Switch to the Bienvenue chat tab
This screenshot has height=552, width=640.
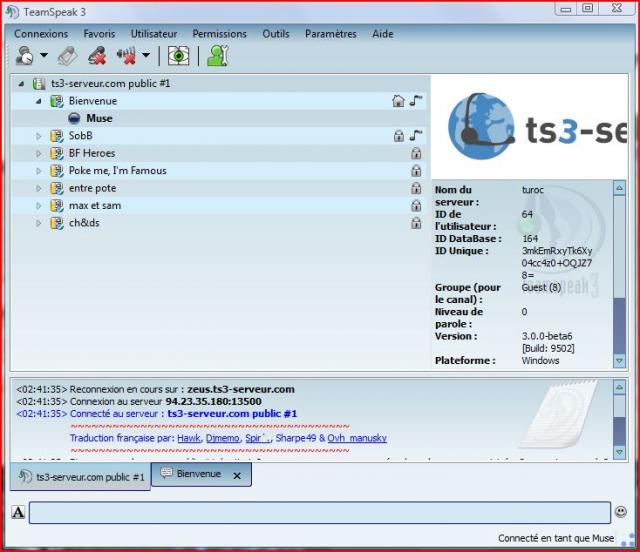[199, 474]
